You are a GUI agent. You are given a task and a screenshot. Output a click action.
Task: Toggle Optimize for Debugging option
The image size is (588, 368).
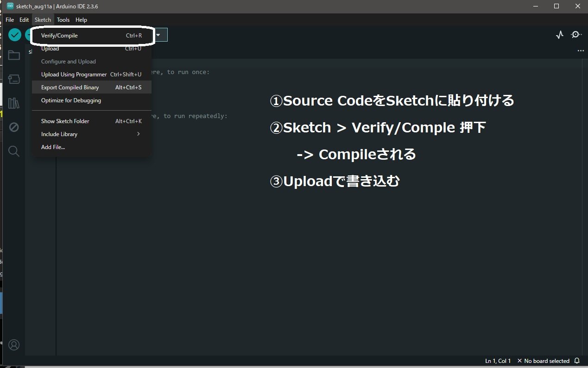pyautogui.click(x=71, y=100)
